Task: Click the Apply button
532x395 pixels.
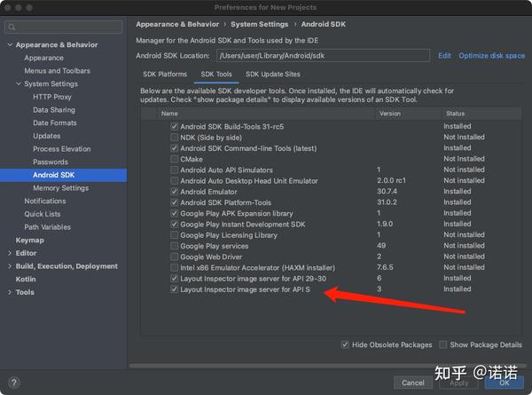Action: (x=458, y=383)
